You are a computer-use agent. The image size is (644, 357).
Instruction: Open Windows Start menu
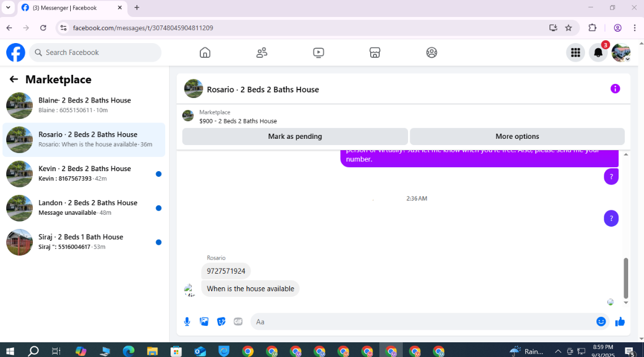10,351
